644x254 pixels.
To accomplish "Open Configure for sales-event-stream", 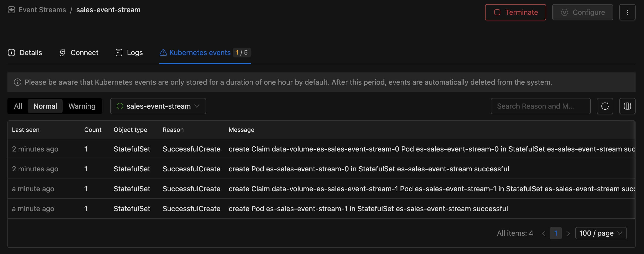I will pos(583,12).
